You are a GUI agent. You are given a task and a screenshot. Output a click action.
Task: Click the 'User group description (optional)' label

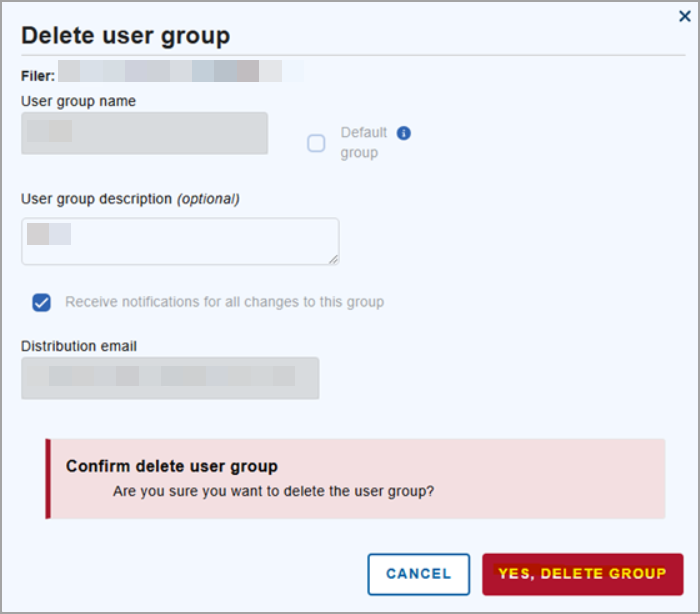pos(130,199)
